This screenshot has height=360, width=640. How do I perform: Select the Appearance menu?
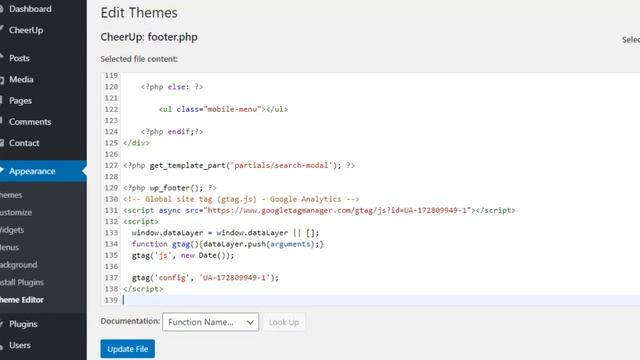point(32,171)
